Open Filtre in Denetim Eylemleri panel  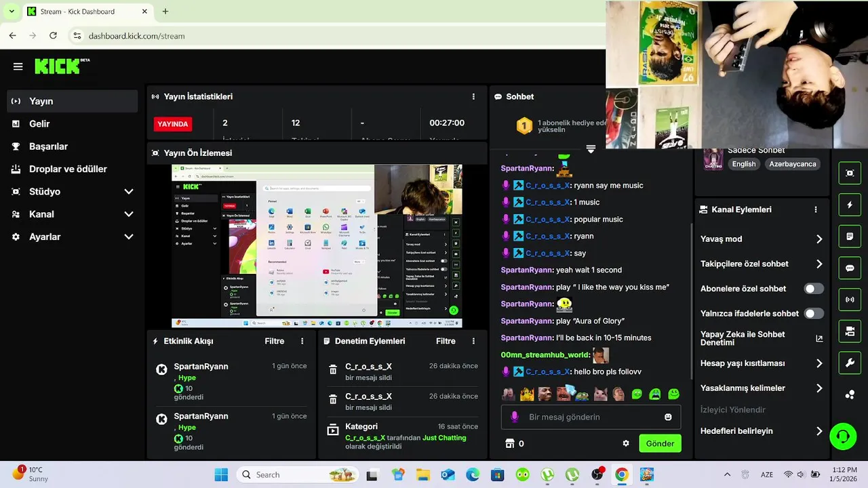coord(446,342)
